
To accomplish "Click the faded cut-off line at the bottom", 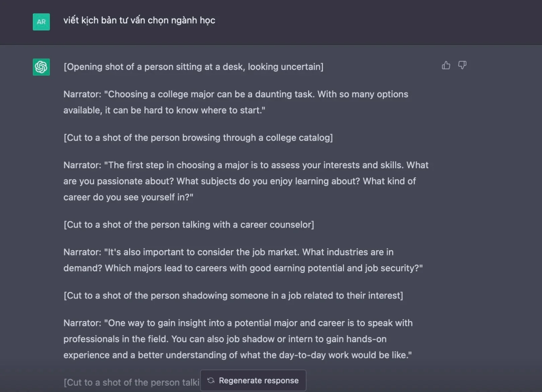I will (131, 382).
